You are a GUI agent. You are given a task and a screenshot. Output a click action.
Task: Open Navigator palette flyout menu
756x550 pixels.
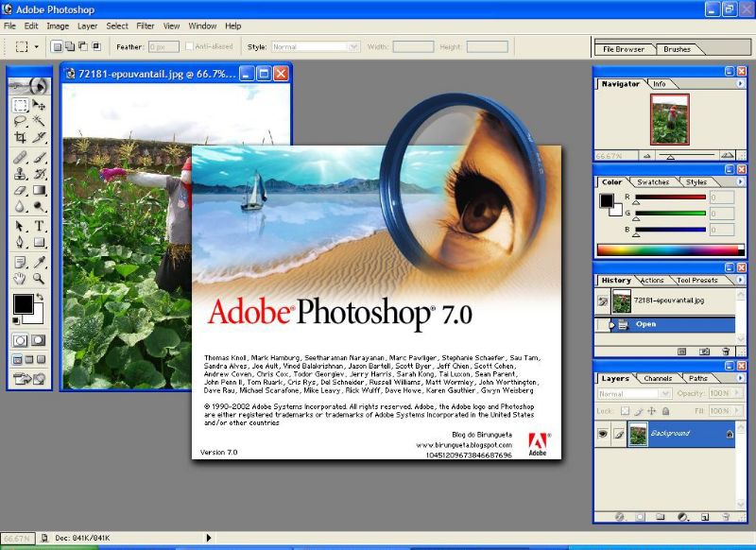click(740, 83)
